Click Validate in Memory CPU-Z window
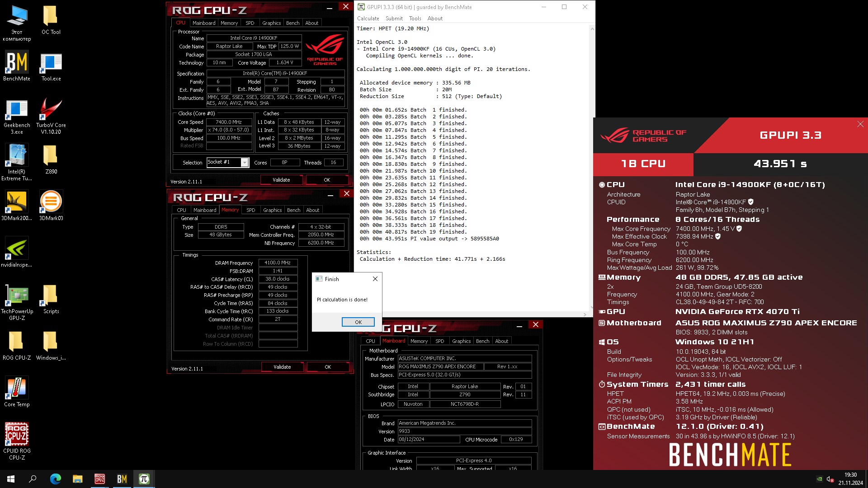868x488 pixels. pyautogui.click(x=282, y=367)
